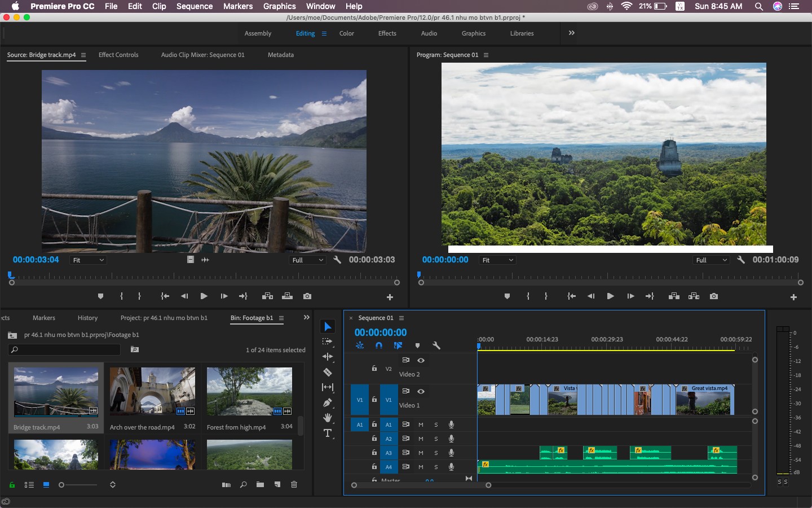
Task: Play the Program monitor
Action: (610, 296)
